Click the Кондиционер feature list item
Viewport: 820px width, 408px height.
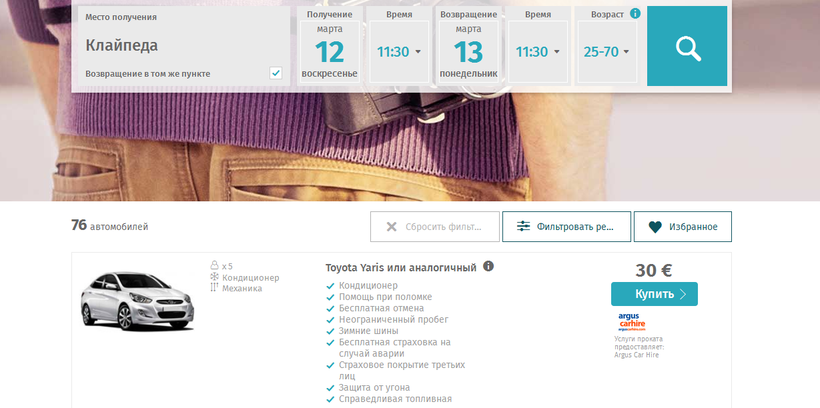click(368, 286)
